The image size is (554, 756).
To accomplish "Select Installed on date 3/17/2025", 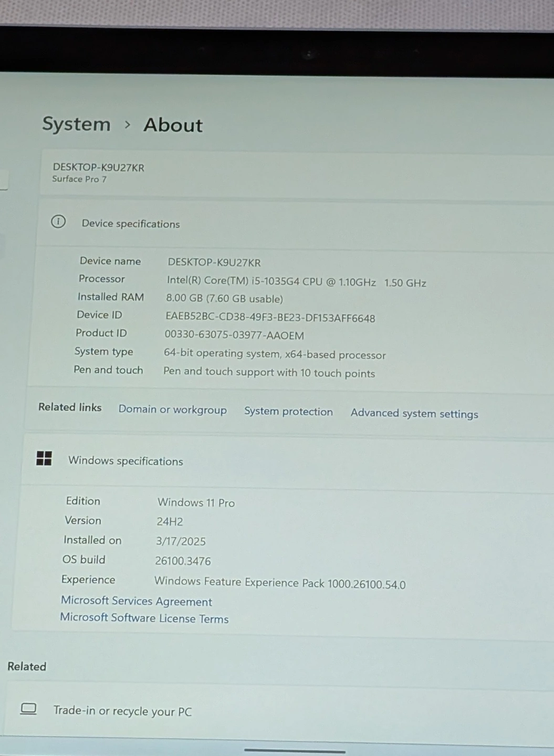I will (181, 541).
